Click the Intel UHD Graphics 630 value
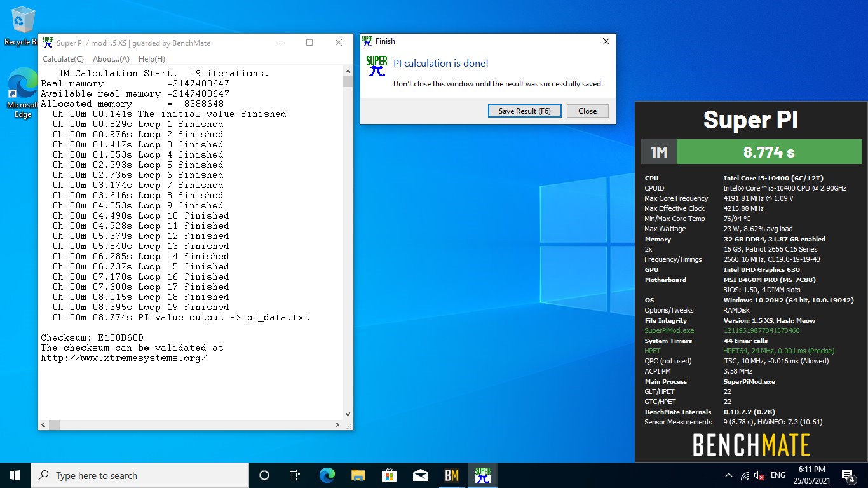The width and height of the screenshot is (868, 488). click(761, 269)
